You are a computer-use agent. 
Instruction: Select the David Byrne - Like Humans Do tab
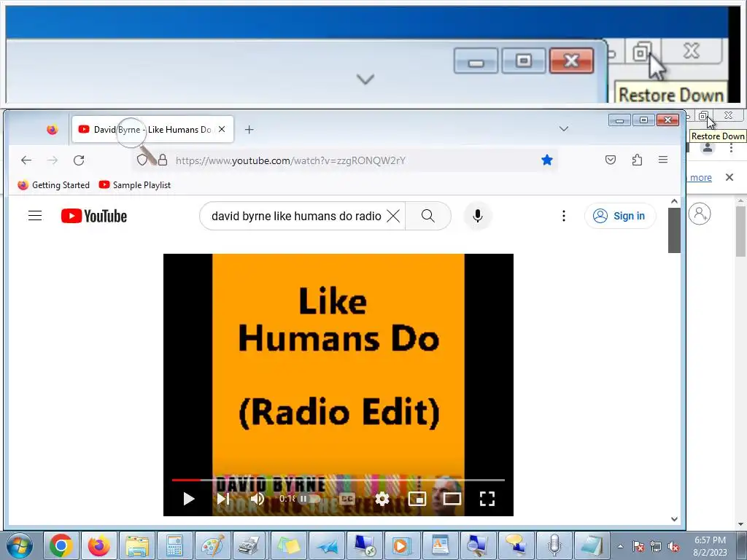[x=152, y=129]
